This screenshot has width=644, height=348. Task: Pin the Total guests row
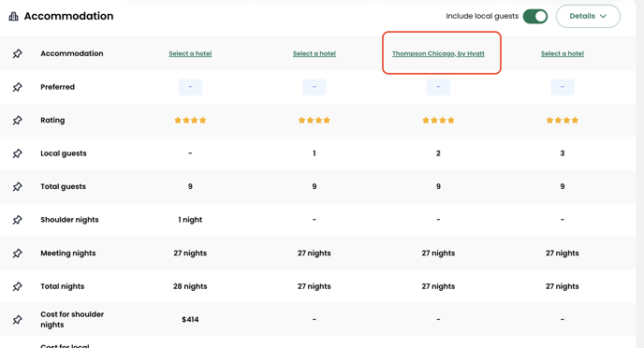click(x=17, y=187)
